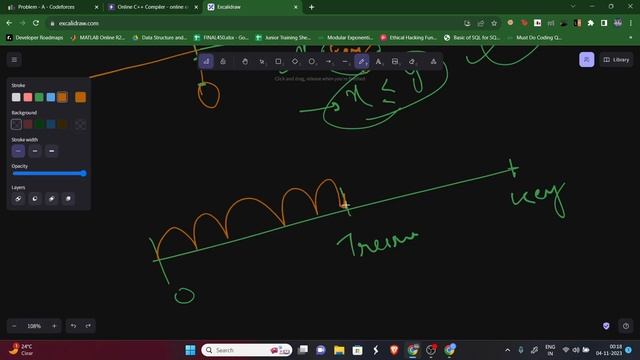Click the taskbar Search box
The image size is (640, 360).
tap(247, 350)
